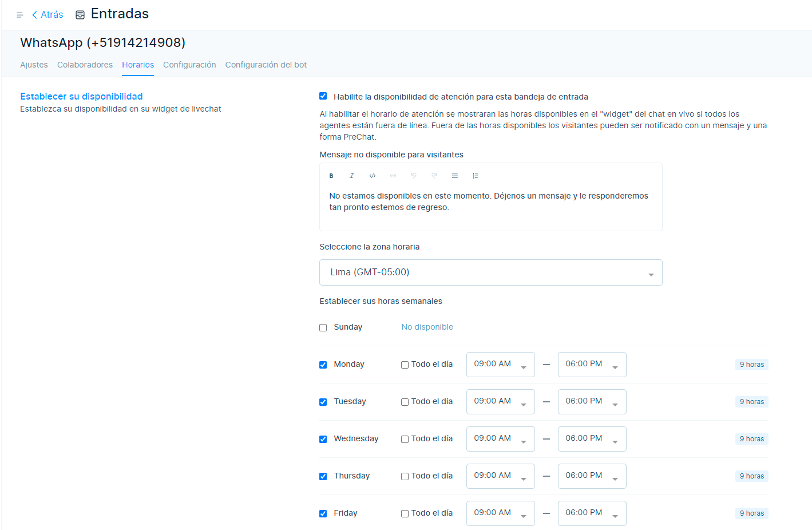Open the Configuración del bot tab
This screenshot has width=812, height=530.
(266, 65)
